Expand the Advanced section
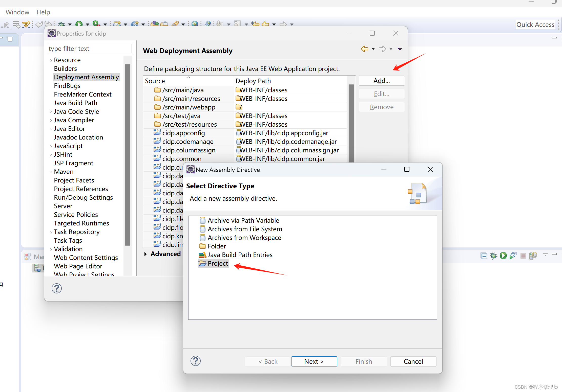 point(145,254)
